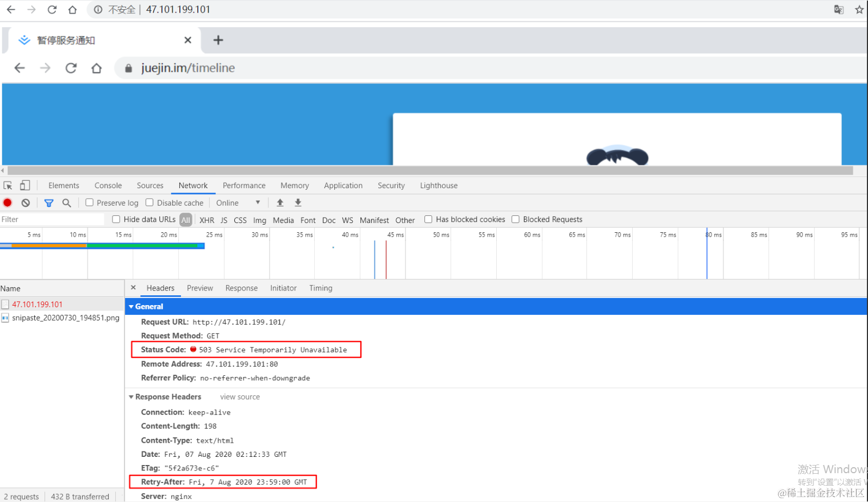Click the not-secure info icon
868x502 pixels.
tap(98, 9)
